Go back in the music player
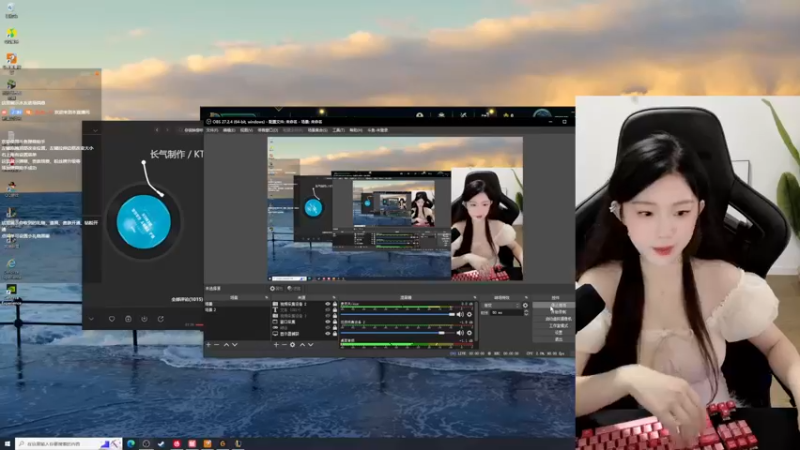Image resolution: width=800 pixels, height=450 pixels. tap(157, 130)
